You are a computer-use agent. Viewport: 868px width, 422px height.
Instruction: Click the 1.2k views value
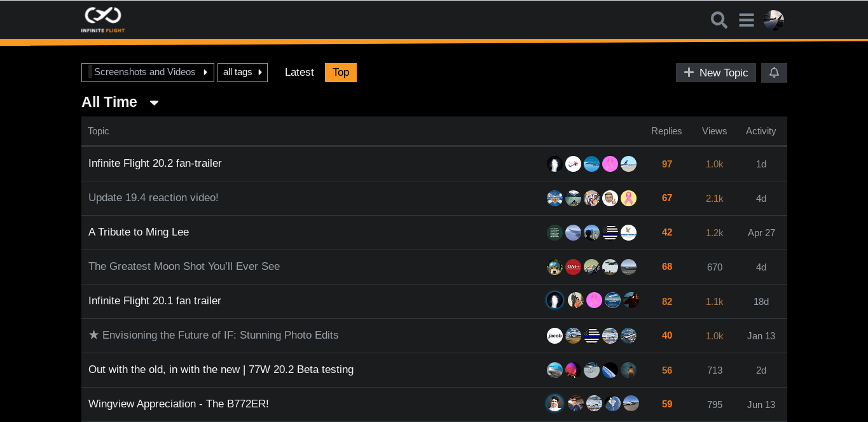point(715,233)
